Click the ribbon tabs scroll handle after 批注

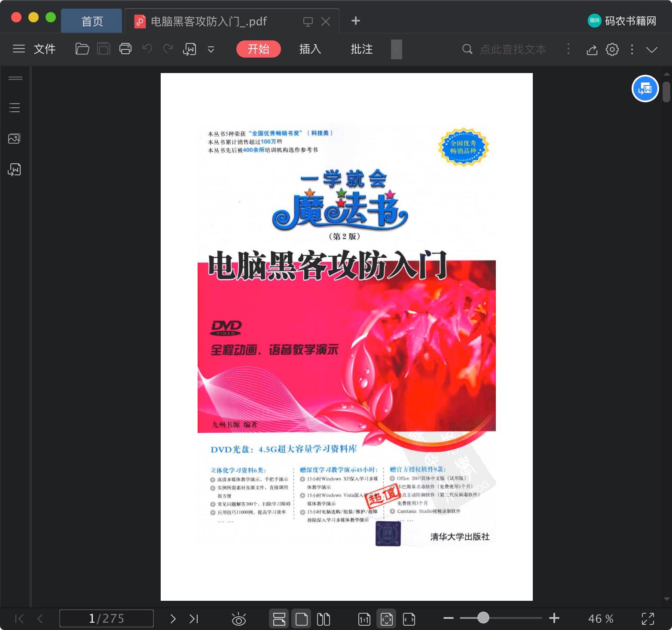click(397, 49)
